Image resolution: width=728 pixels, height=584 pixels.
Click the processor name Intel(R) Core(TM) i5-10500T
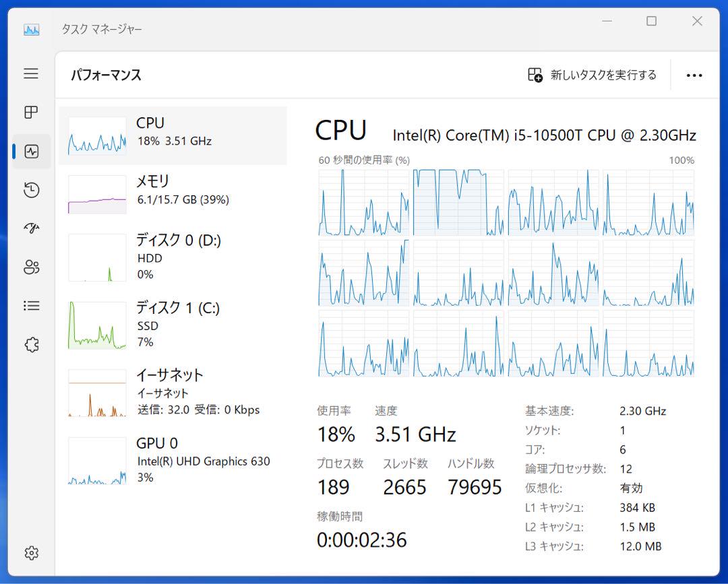click(544, 135)
